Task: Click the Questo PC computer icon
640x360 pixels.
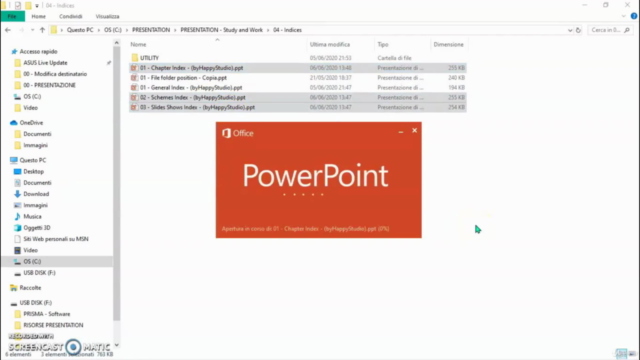Action: click(13, 160)
